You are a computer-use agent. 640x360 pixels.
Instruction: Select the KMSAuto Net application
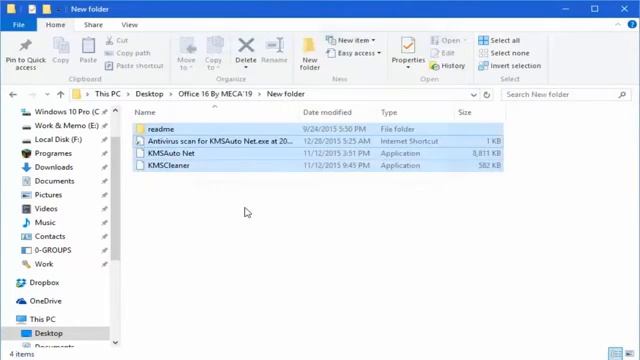(318, 153)
